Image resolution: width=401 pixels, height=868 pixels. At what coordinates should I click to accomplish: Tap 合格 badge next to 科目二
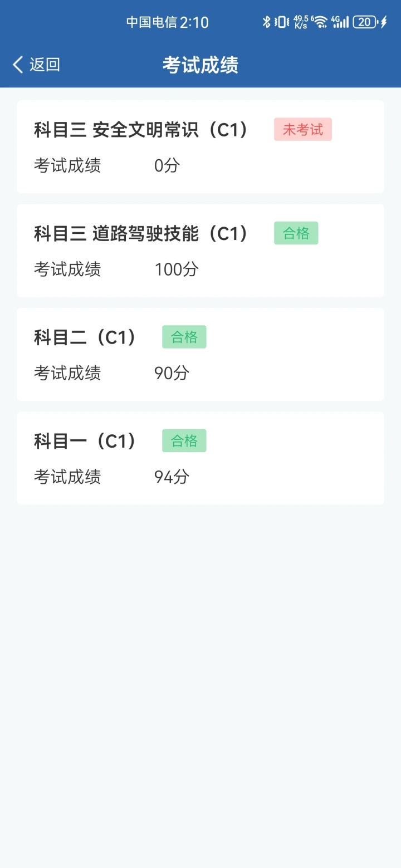[x=184, y=337]
